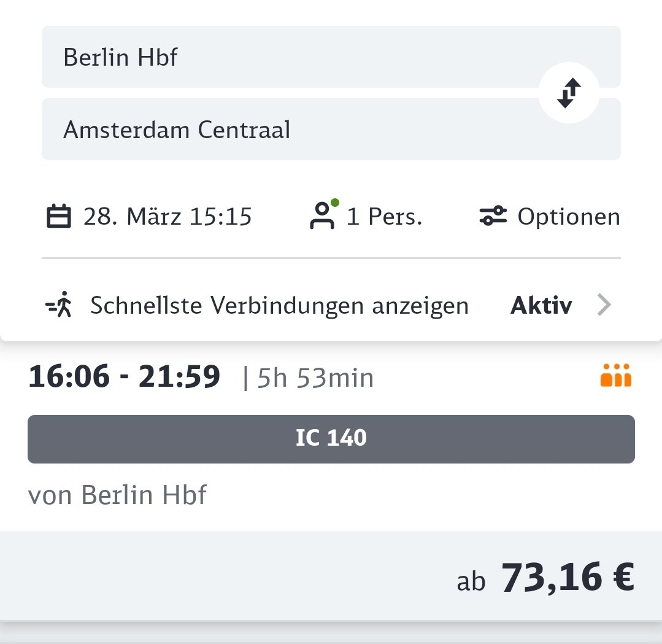Tap the orange occupancy indicator icon

click(x=615, y=376)
